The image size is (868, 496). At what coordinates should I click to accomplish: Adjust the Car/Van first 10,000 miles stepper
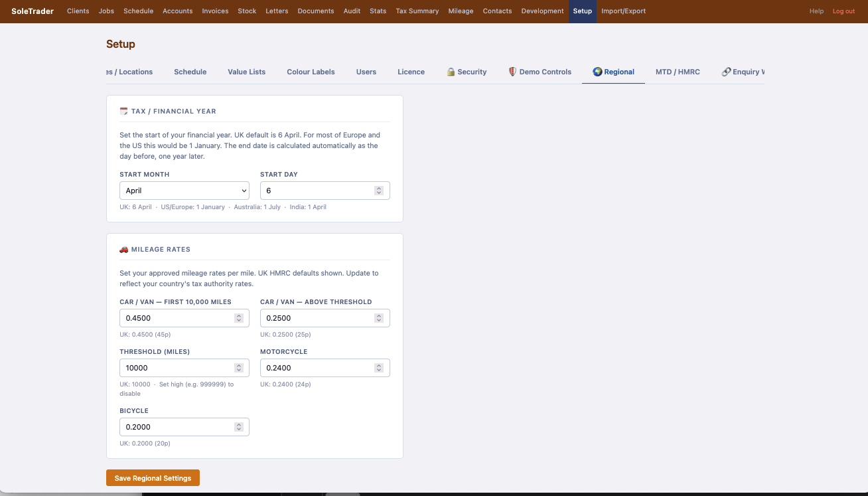238,318
